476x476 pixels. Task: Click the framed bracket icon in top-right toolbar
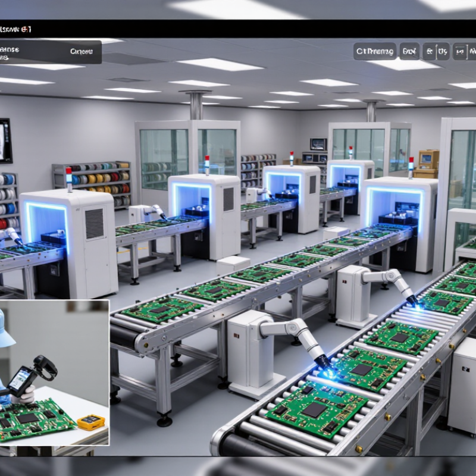[x=459, y=52]
